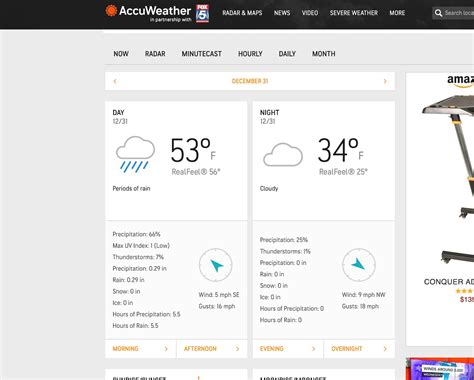Go to next day arrow
Viewport: 474px width, 380px height.
pos(385,81)
